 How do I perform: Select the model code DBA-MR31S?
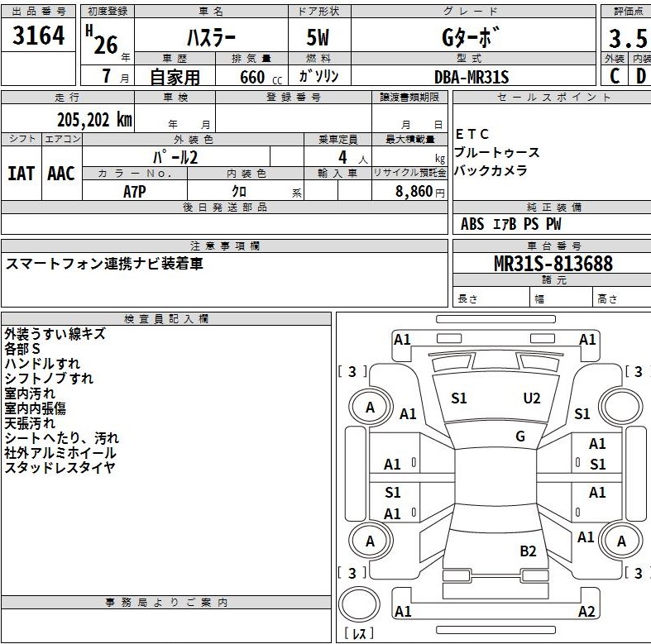click(x=471, y=77)
